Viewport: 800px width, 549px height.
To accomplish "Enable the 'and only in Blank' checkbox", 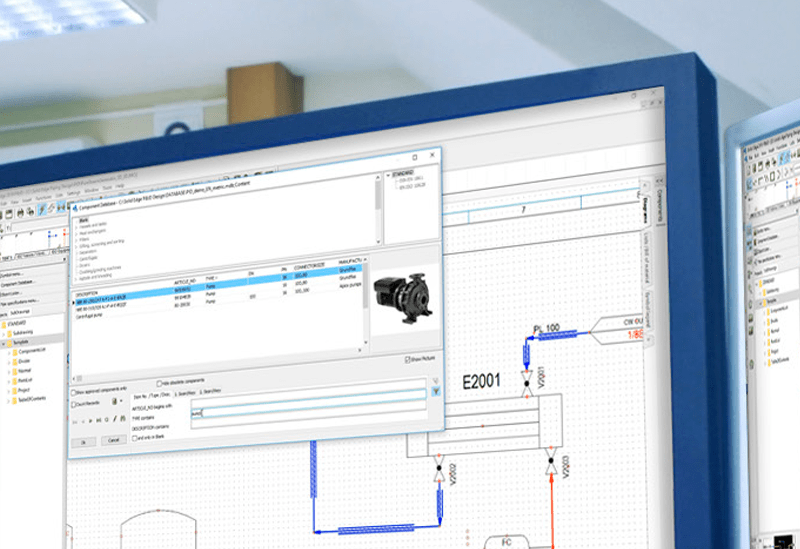I will 135,438.
